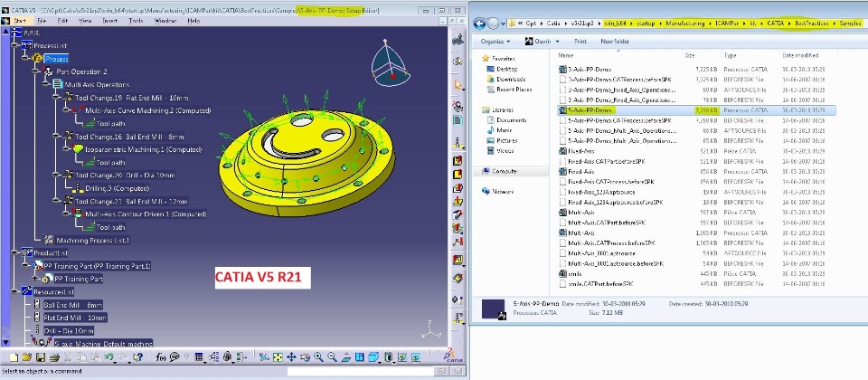Click the comment bubble icon next to f(x)

tap(175, 357)
